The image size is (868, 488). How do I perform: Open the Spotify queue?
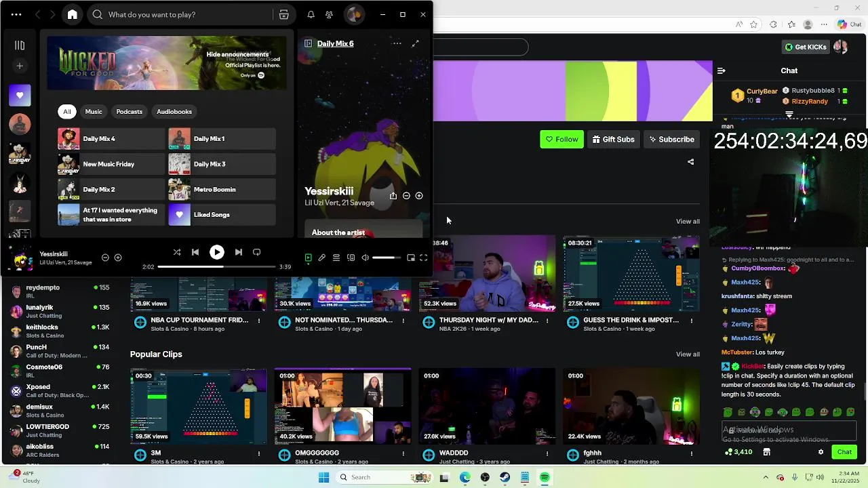point(336,258)
